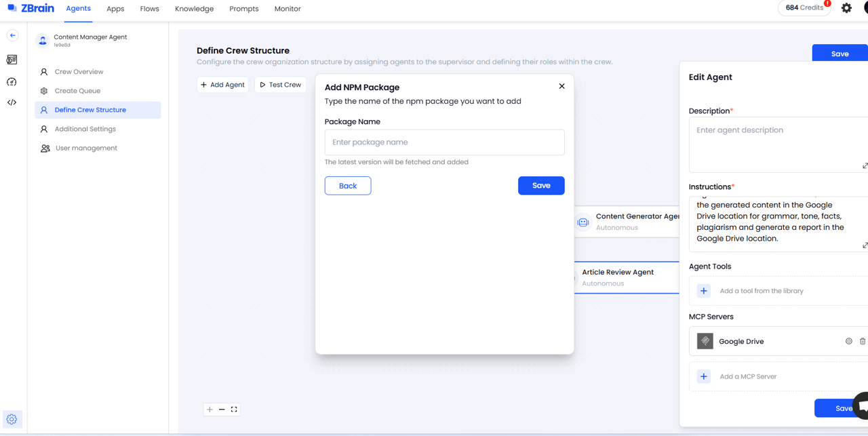Click the settings gear at bottom of left rail
Viewport: 868px width, 436px height.
(12, 419)
